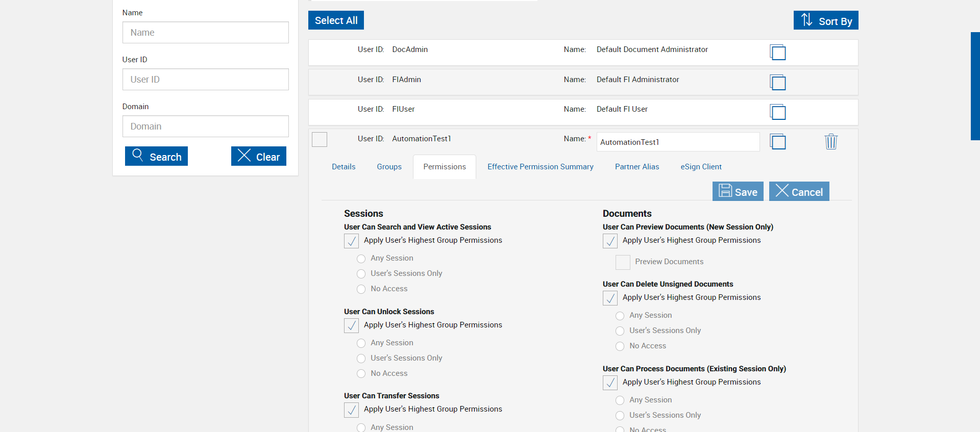This screenshot has width=980, height=432.
Task: Uncheck group permissions under Search and View Active Sessions
Action: point(352,241)
